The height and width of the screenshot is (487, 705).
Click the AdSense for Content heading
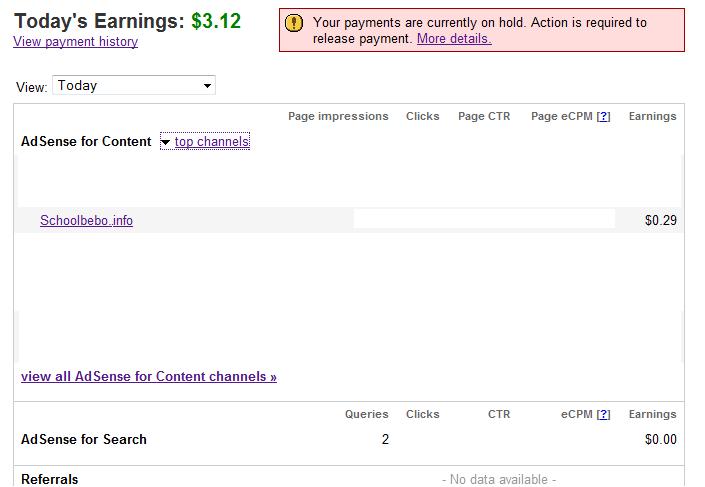86,142
